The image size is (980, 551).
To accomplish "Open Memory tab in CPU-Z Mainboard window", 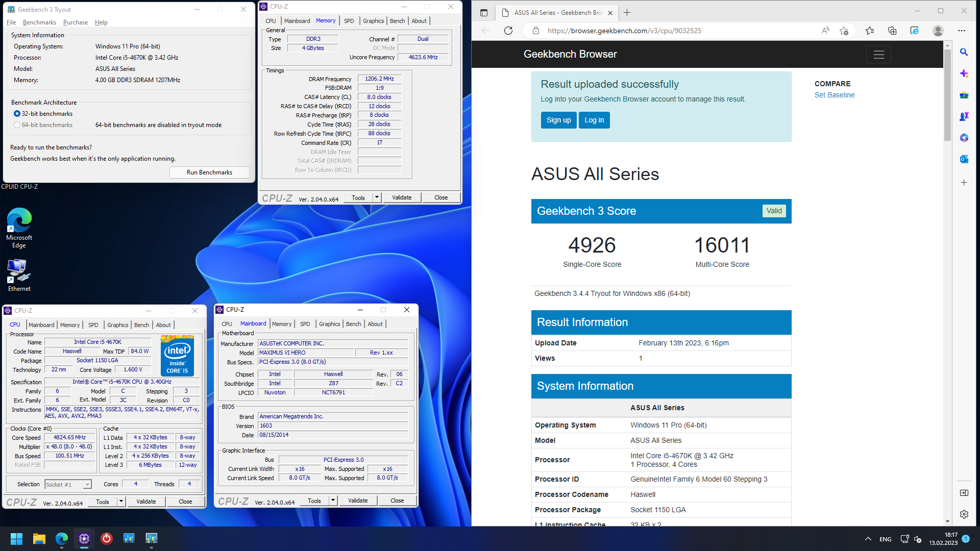I will (282, 324).
